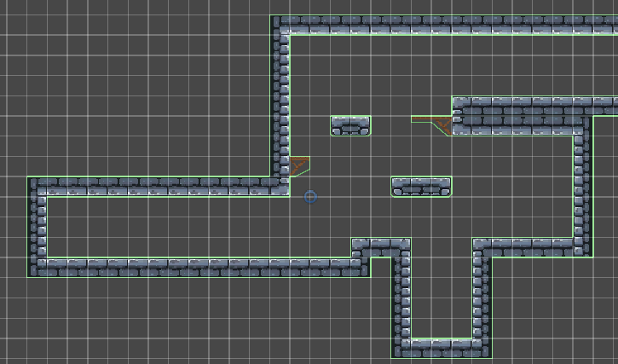Image resolution: width=618 pixels, height=364 pixels.
Task: Click the blue circular pivot gizmo
Action: [x=310, y=197]
